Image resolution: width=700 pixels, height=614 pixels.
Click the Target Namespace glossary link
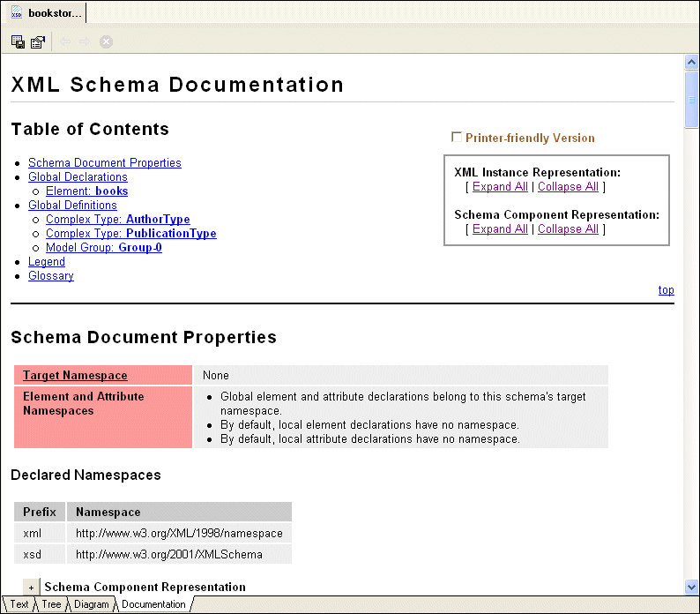[75, 375]
